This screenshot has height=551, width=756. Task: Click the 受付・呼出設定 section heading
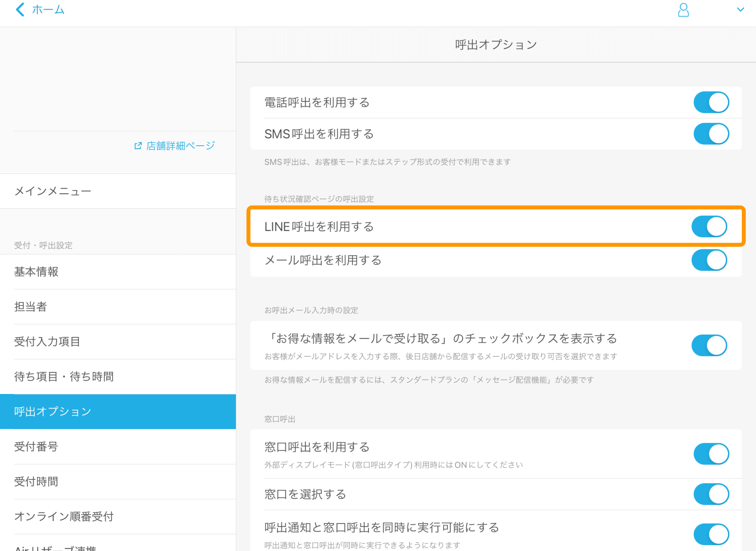click(43, 246)
